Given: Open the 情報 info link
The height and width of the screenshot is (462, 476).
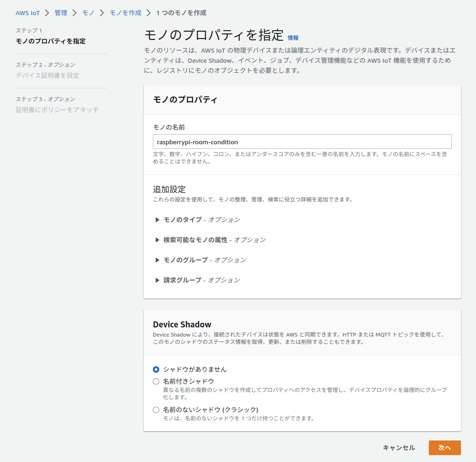Looking at the screenshot, I should [293, 38].
